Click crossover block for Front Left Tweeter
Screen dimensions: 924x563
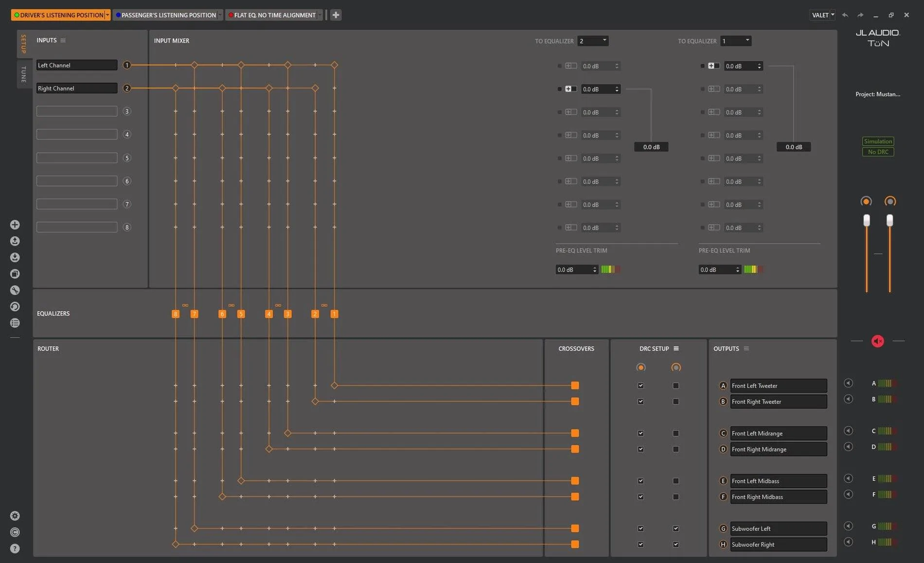pyautogui.click(x=575, y=386)
